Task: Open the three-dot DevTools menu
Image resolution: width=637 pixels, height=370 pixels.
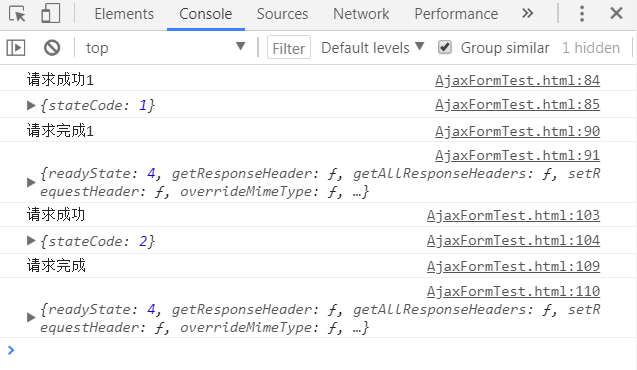Action: point(582,14)
